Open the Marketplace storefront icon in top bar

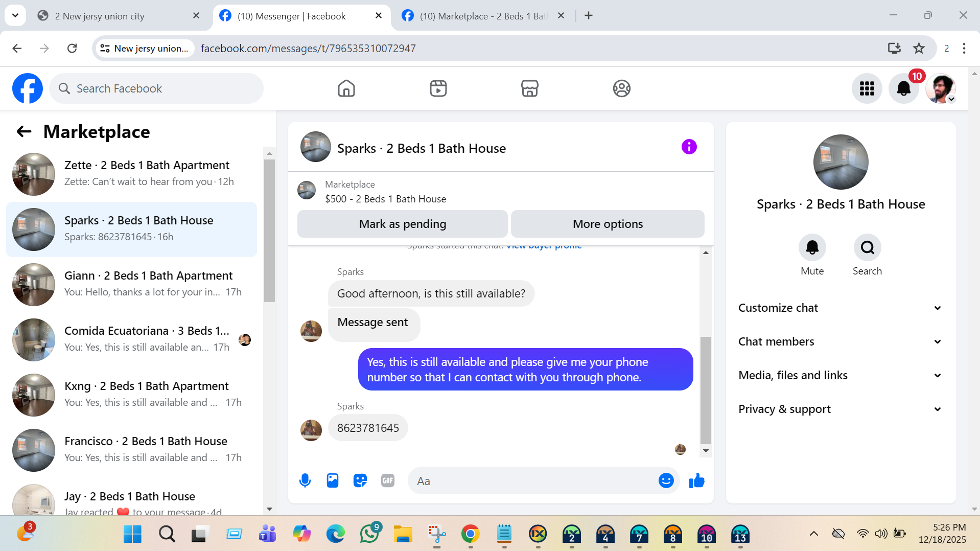click(530, 88)
